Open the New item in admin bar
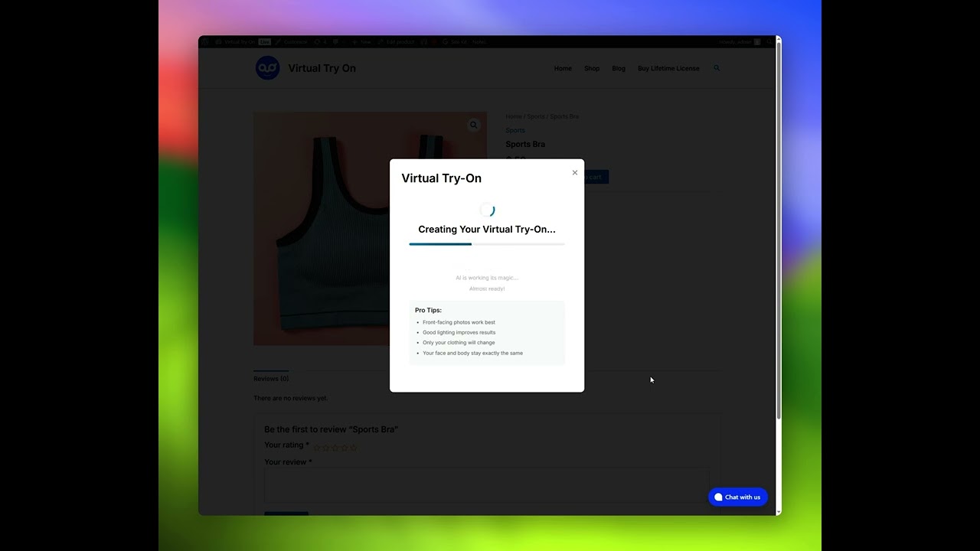This screenshot has height=551, width=980. point(361,42)
